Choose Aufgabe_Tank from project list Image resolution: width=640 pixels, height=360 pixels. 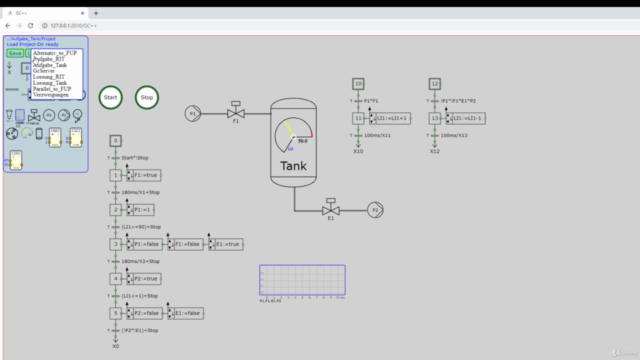50,65
